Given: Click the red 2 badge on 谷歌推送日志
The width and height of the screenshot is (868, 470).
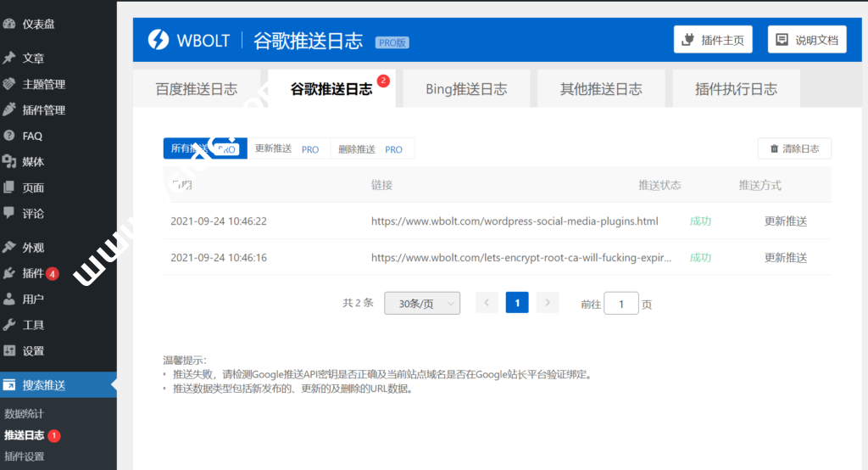Looking at the screenshot, I should coord(383,81).
